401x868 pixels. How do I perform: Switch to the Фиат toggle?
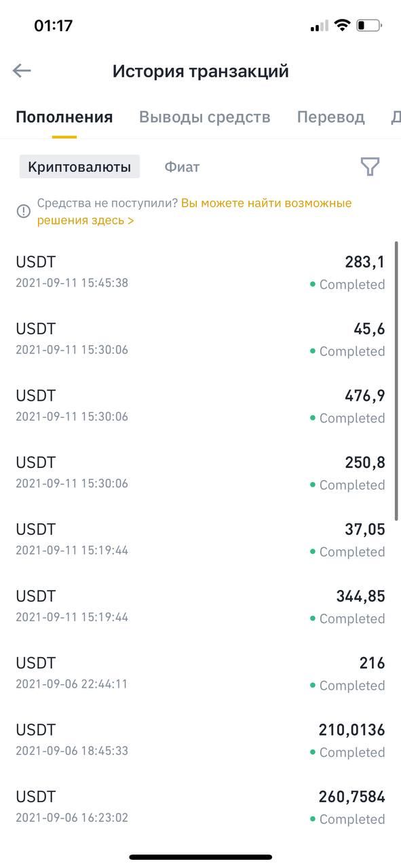coord(182,167)
